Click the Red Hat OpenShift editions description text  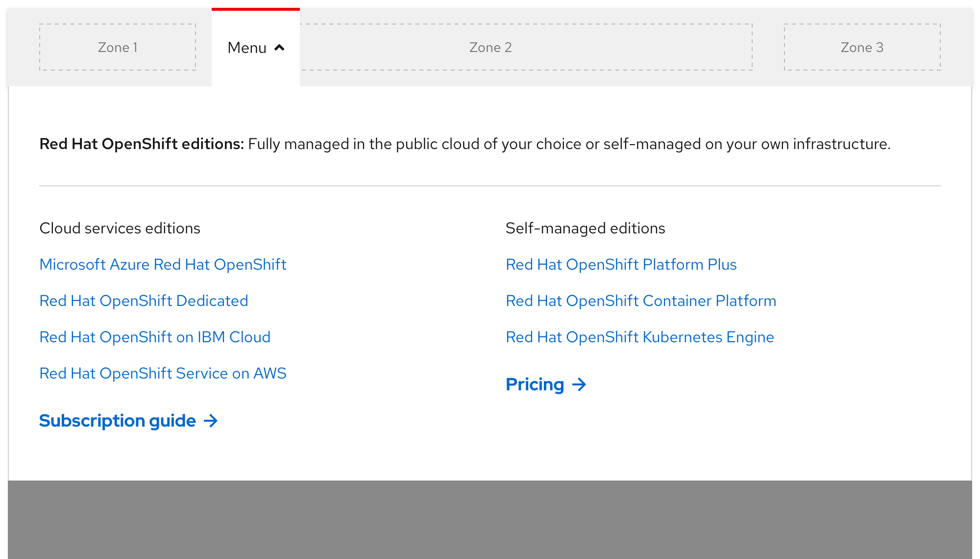click(465, 144)
